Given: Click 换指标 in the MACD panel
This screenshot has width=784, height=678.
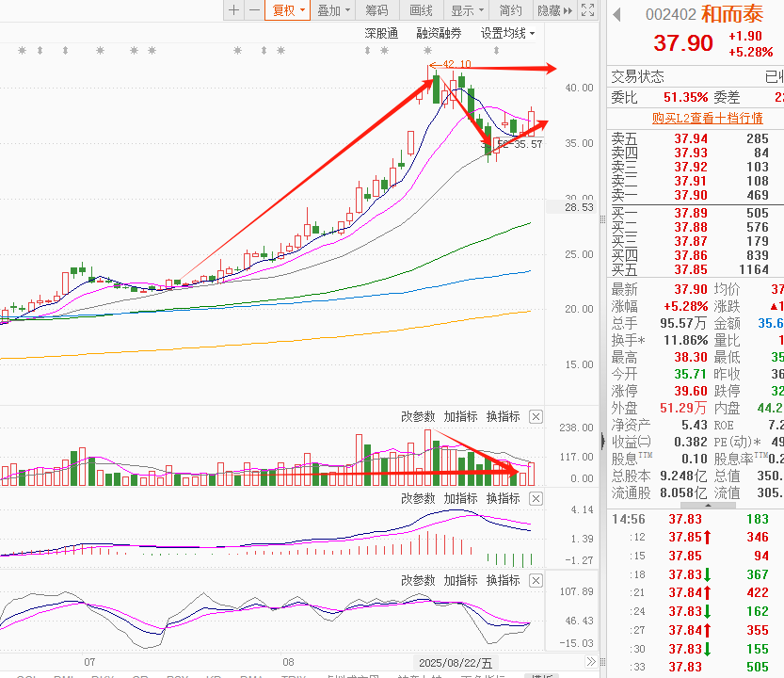Looking at the screenshot, I should 503,498.
